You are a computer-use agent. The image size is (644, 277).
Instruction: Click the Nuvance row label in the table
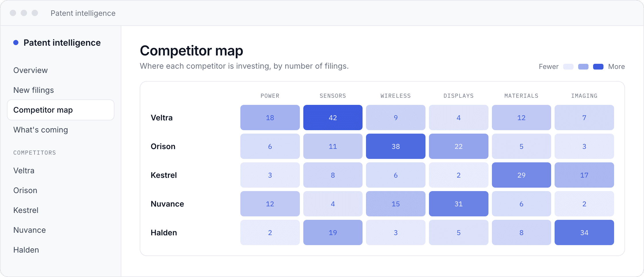pyautogui.click(x=167, y=204)
